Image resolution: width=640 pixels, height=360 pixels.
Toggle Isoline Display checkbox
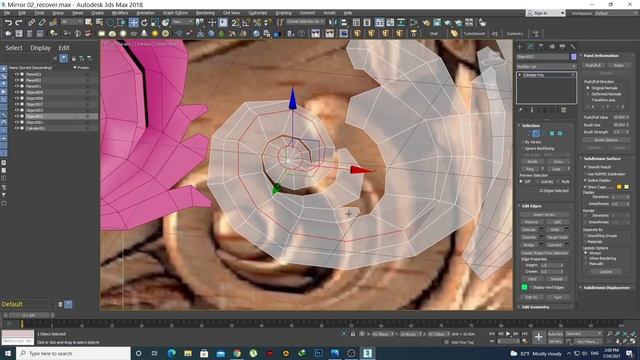pos(585,180)
